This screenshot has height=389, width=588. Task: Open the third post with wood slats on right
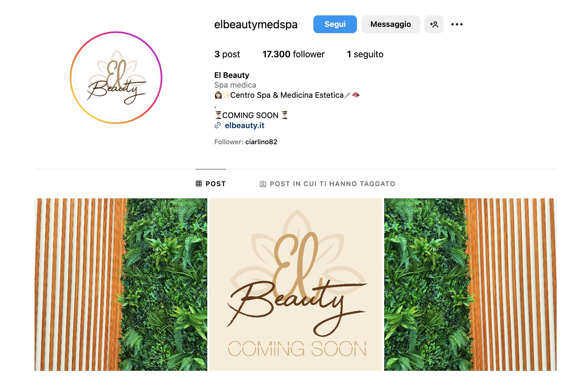click(470, 285)
